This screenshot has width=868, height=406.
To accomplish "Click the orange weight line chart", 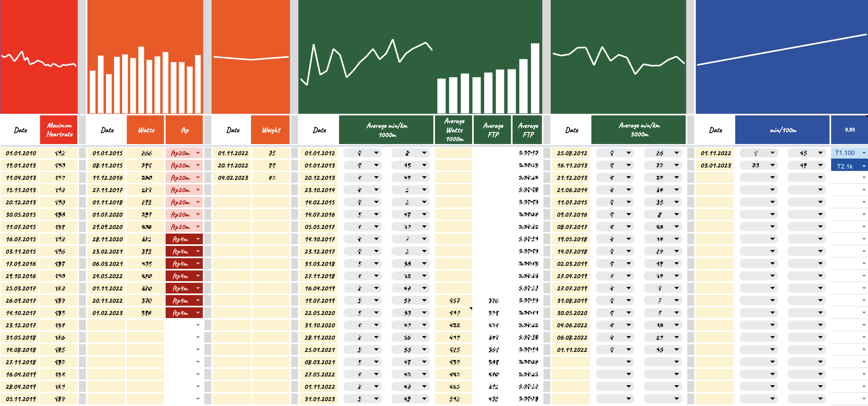I will click(x=251, y=57).
